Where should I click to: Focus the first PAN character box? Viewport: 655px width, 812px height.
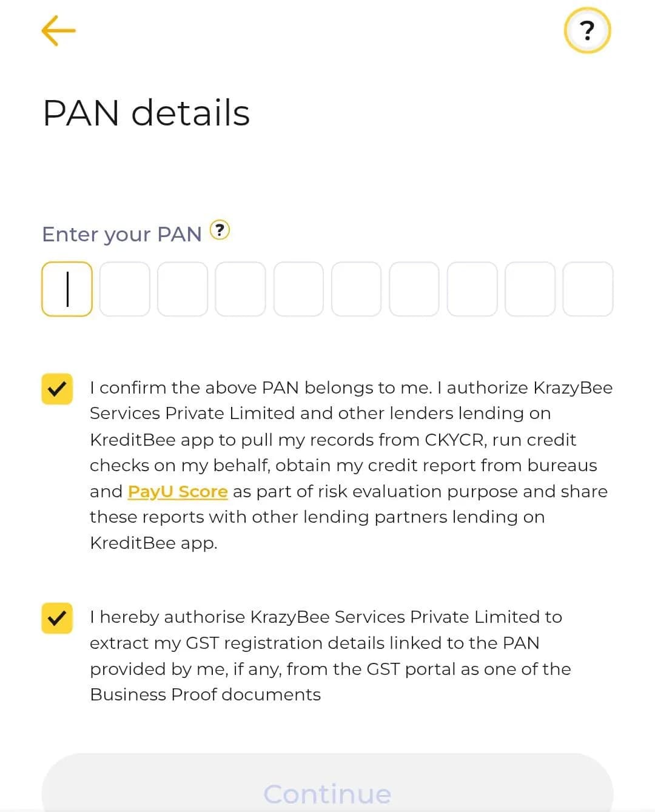coord(67,289)
